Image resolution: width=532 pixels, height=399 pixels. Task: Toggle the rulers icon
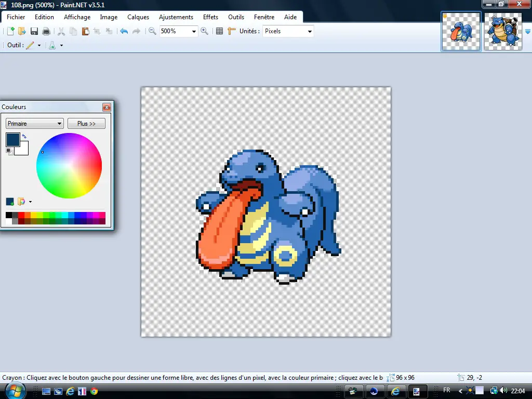pyautogui.click(x=231, y=31)
